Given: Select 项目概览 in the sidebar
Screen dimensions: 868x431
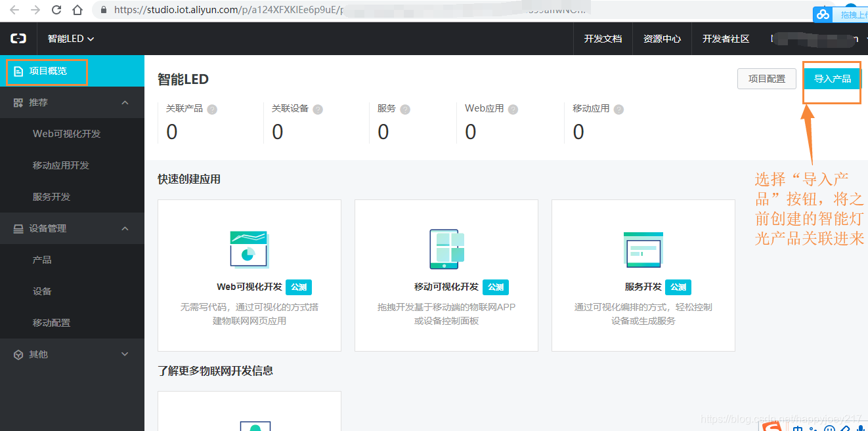Looking at the screenshot, I should 72,71.
